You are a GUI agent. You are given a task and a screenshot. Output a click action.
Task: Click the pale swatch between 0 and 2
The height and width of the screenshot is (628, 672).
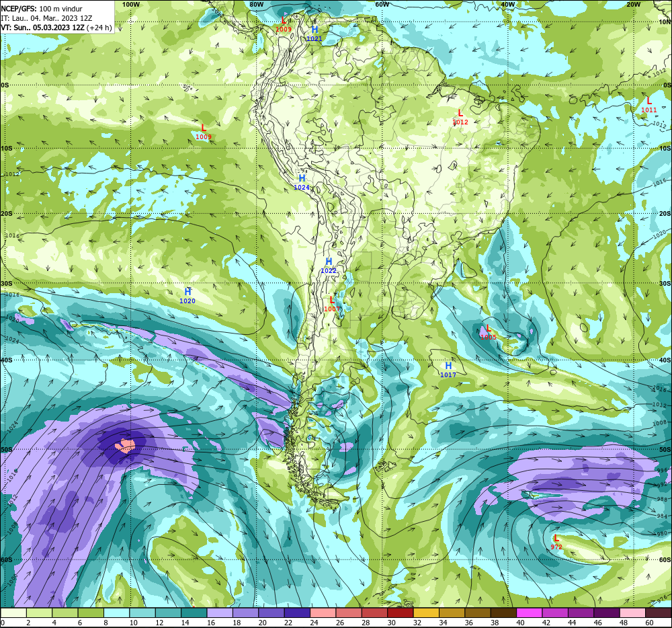click(13, 613)
